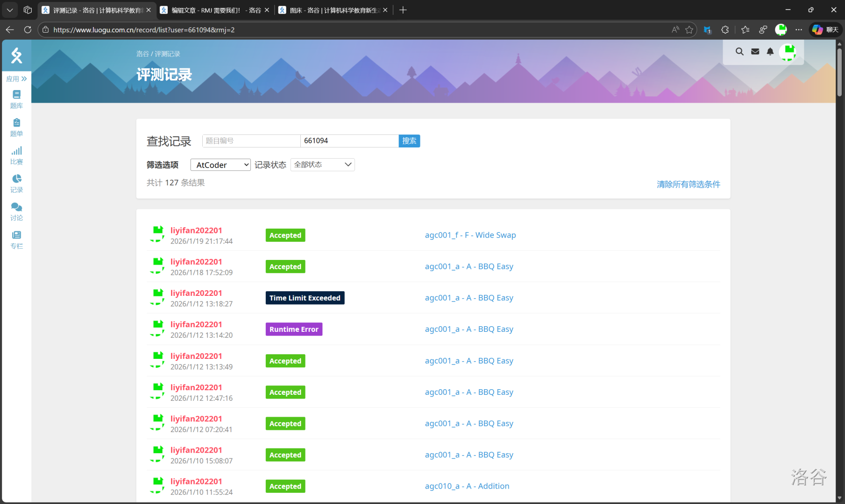The width and height of the screenshot is (845, 504).
Task: Click 清除所有筛选条件 link
Action: point(688,184)
